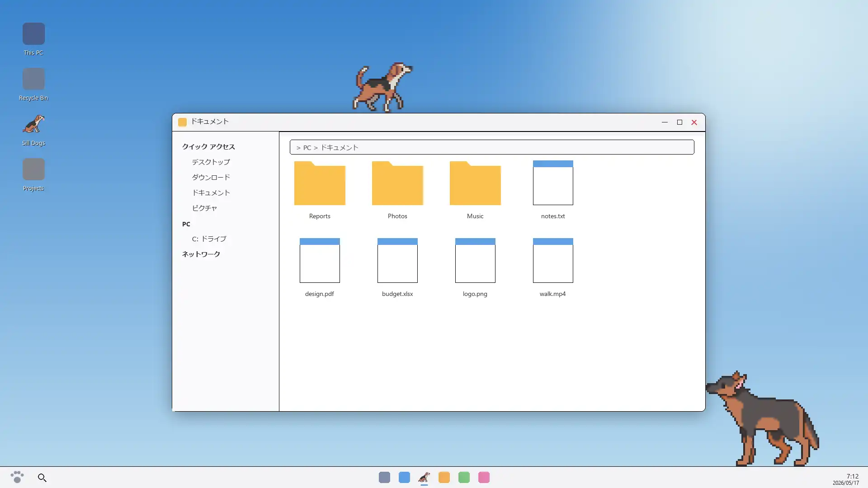868x488 pixels.
Task: Open the Reports folder icon
Action: pyautogui.click(x=320, y=183)
